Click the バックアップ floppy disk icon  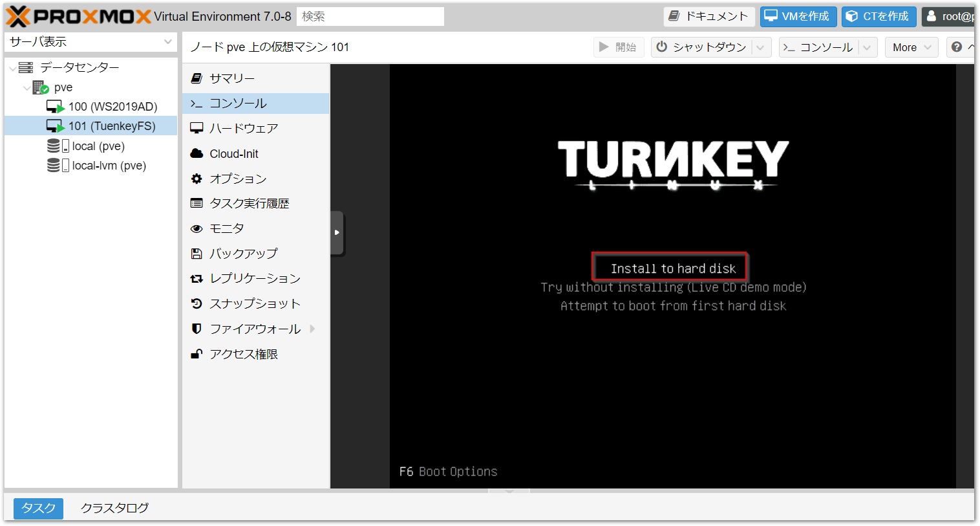[197, 254]
